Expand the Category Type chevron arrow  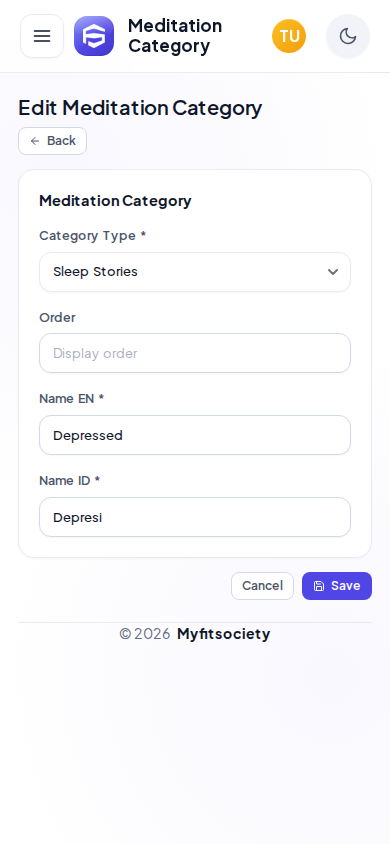click(333, 272)
